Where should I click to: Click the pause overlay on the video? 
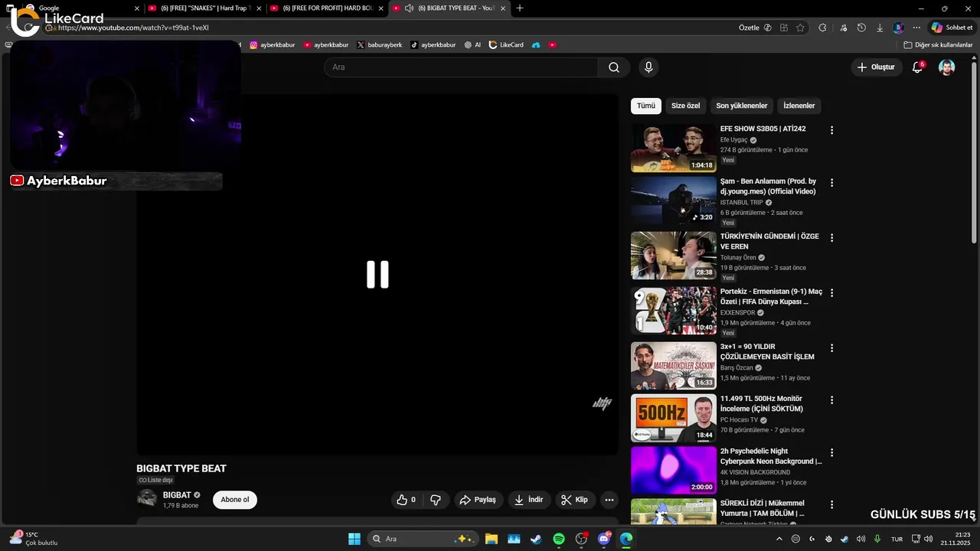click(x=377, y=274)
